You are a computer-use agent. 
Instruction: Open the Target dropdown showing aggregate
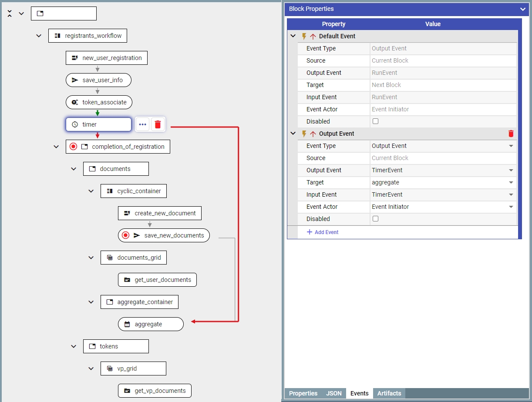click(442, 183)
